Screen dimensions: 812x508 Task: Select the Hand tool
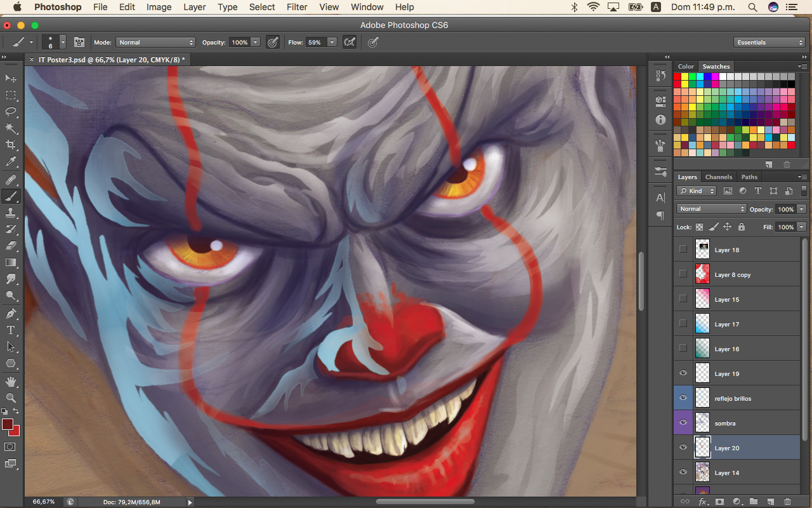tap(11, 382)
